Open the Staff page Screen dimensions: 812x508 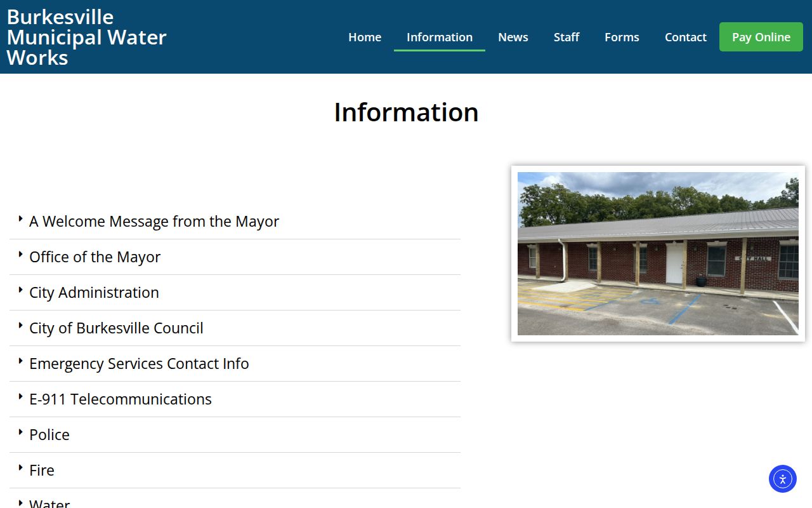(x=566, y=37)
